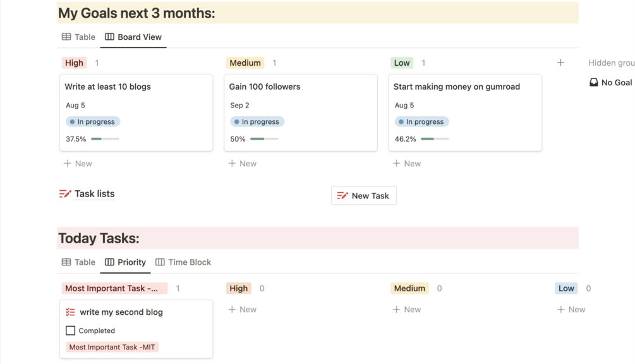
Task: Open In progress status on blogs card
Action: pyautogui.click(x=93, y=122)
